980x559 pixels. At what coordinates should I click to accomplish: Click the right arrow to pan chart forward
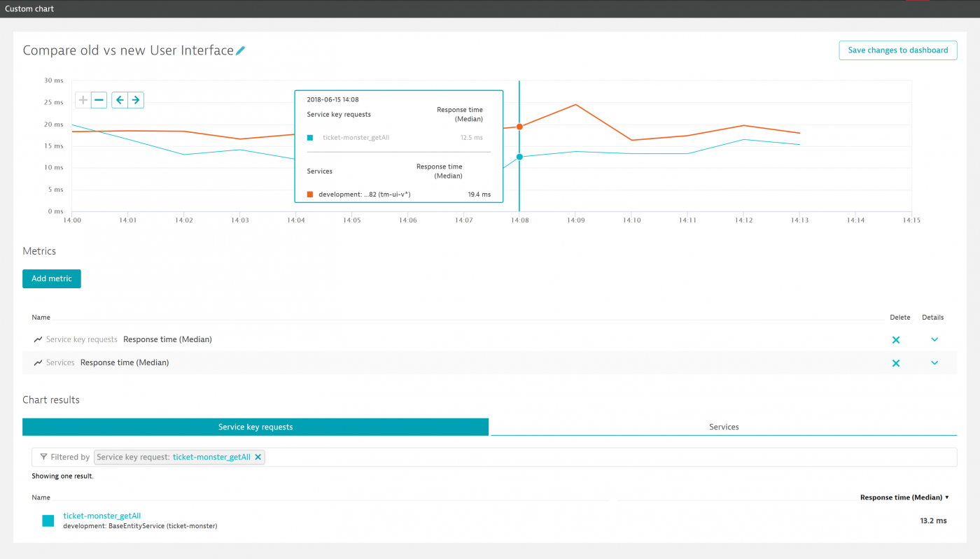pyautogui.click(x=135, y=99)
